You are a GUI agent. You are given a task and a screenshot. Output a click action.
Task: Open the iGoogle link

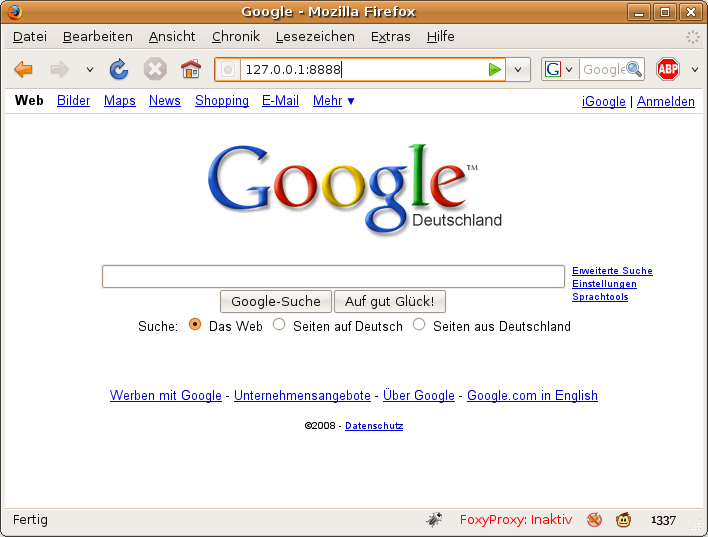[x=604, y=101]
